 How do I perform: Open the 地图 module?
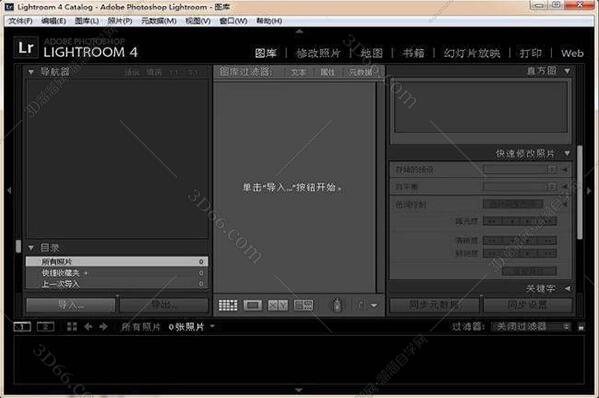(x=371, y=53)
